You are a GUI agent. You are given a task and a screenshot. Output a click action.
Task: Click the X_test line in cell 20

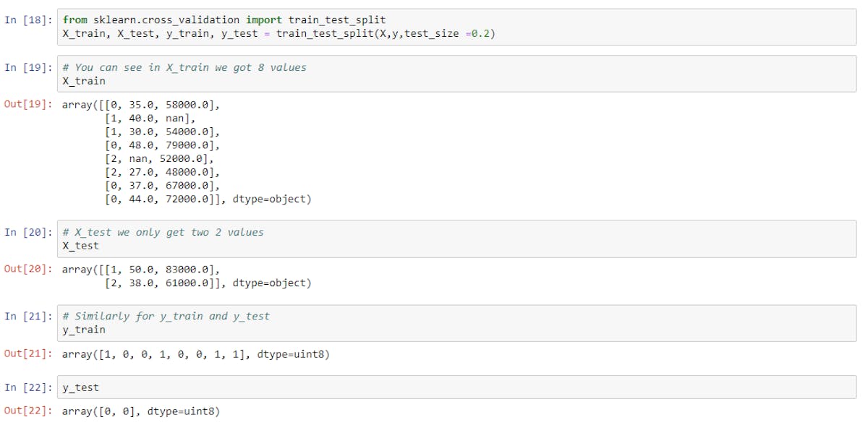[x=81, y=246]
